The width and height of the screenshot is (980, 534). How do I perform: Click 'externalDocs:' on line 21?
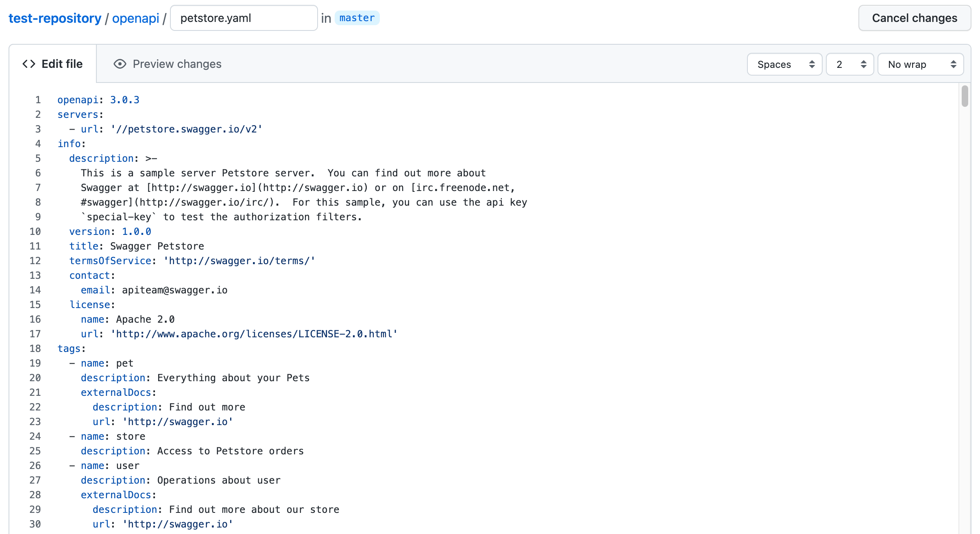119,393
